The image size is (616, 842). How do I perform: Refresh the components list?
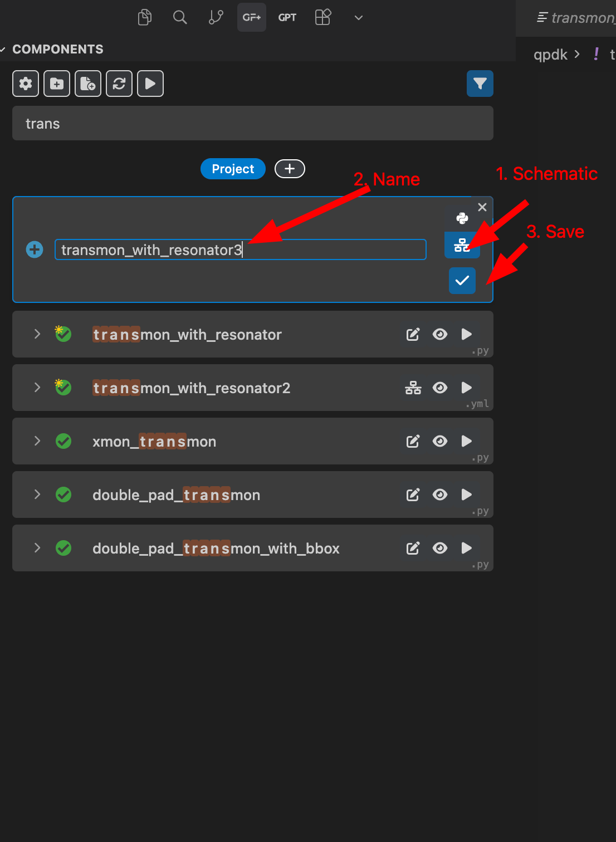coord(119,84)
